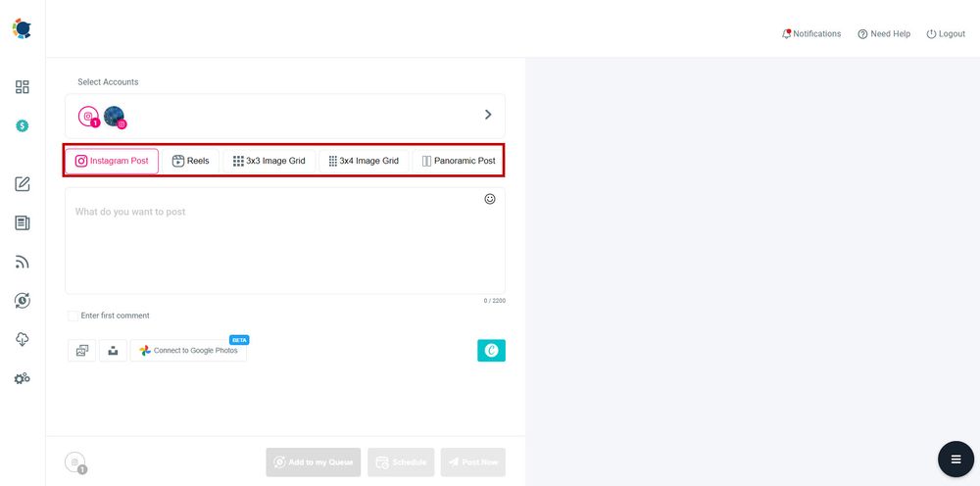The image size is (980, 486).
Task: Expand the Select Accounts chevron arrow
Action: coord(488,115)
